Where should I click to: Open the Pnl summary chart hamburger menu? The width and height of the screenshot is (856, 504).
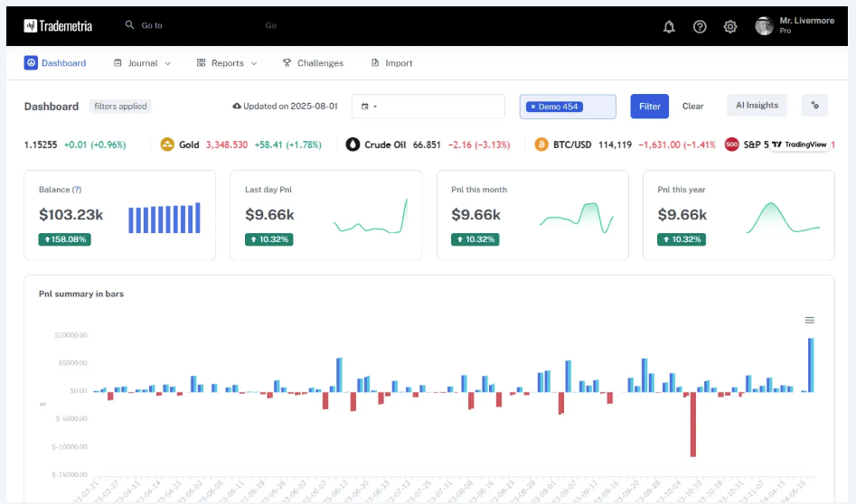[x=810, y=320]
